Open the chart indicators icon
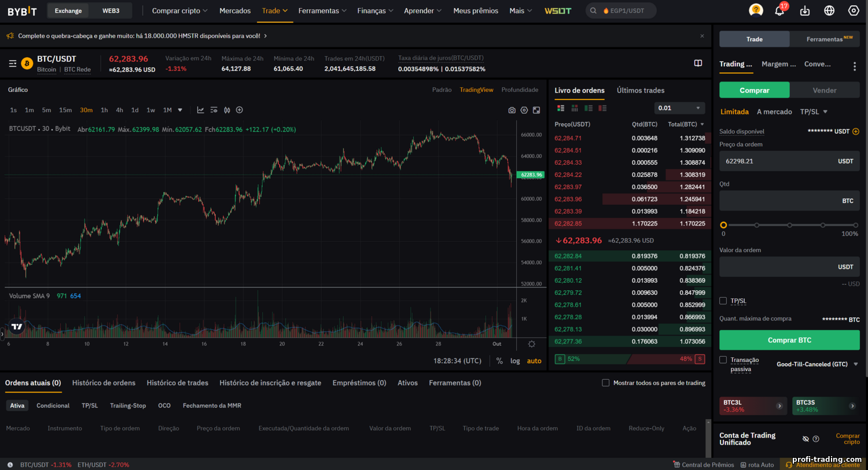Viewport: 868px width, 470px height. coord(200,110)
